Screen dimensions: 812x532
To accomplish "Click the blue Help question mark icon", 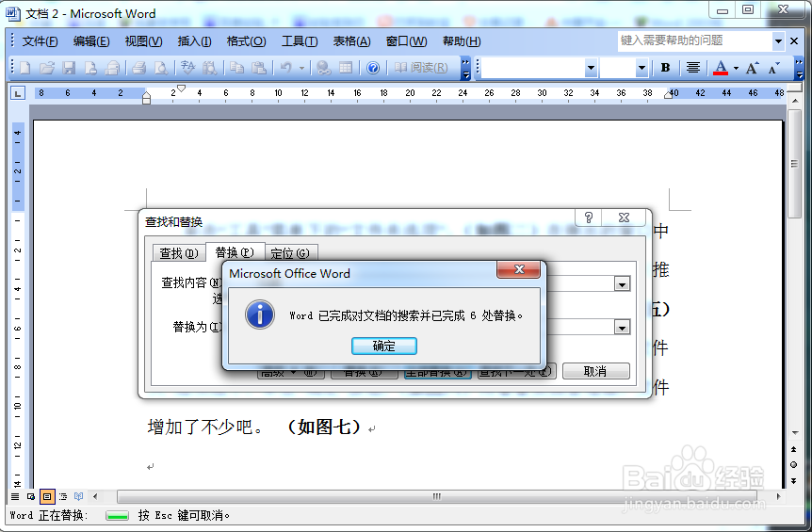I will pyautogui.click(x=373, y=68).
